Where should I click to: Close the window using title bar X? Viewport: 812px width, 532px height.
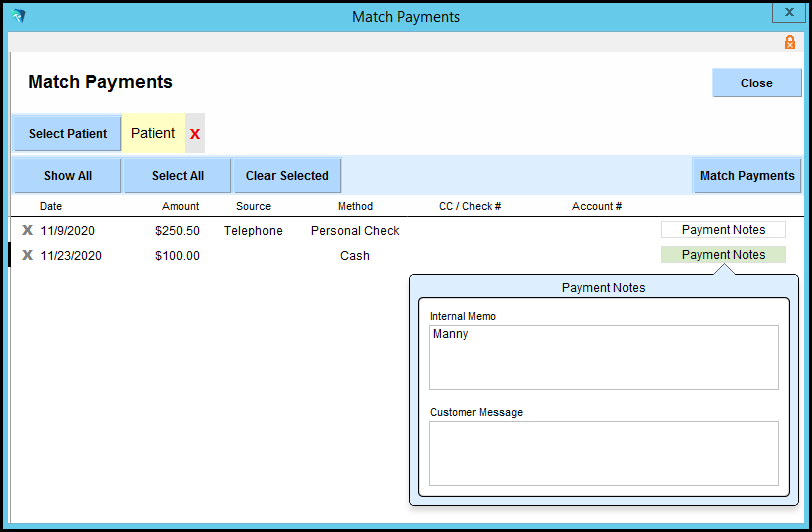point(785,13)
